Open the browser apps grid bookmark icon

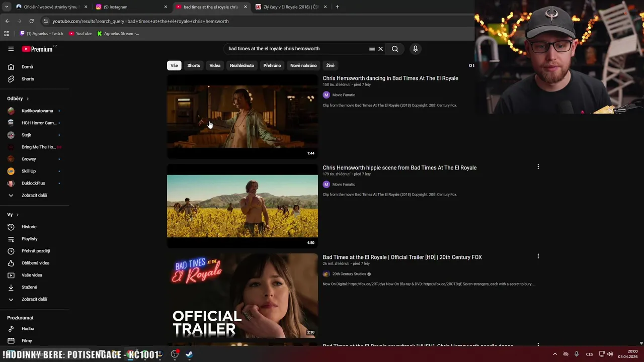[7, 34]
